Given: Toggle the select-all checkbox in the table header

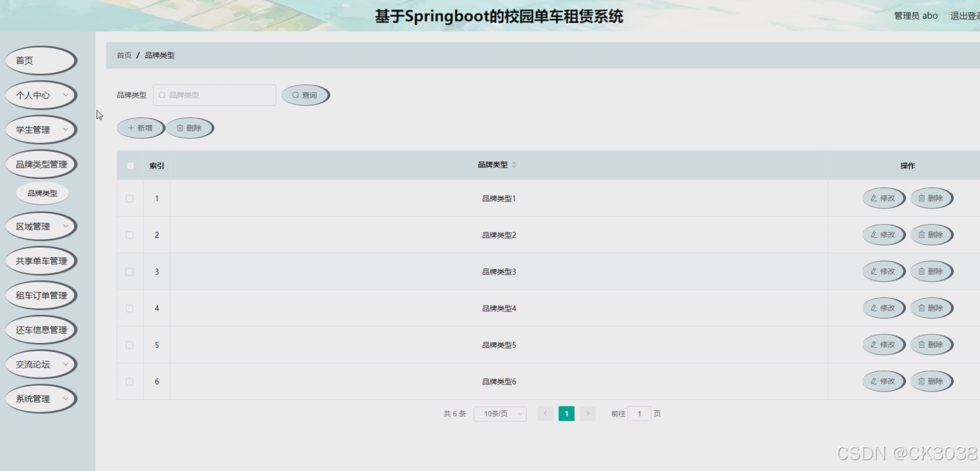Looking at the screenshot, I should [x=130, y=165].
